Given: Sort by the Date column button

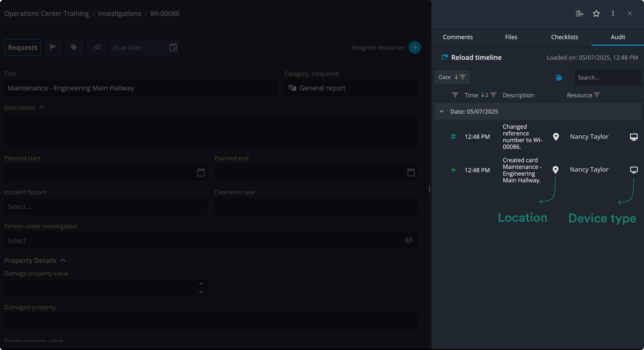Looking at the screenshot, I should tap(452, 77).
